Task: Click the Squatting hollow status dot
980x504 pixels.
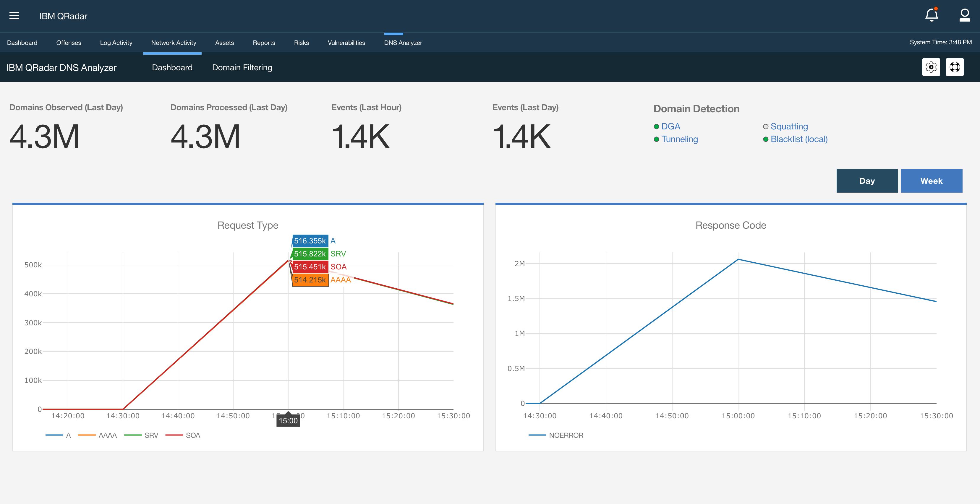Action: 765,126
